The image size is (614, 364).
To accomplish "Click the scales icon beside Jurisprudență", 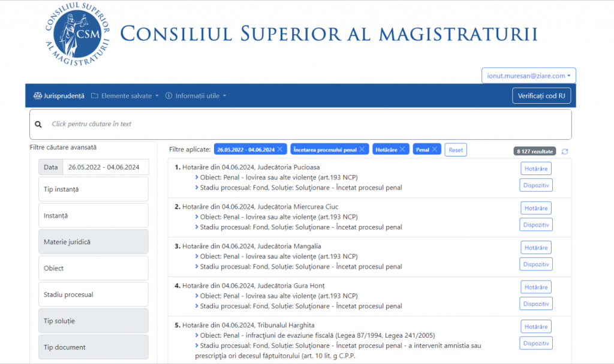I will tap(38, 95).
